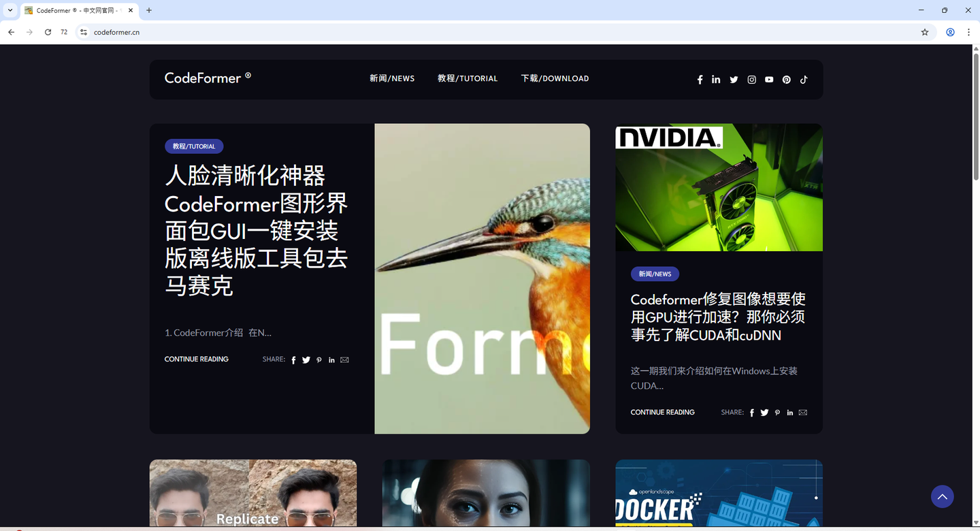Click the kingfisher bird article image
980x531 pixels.
482,278
